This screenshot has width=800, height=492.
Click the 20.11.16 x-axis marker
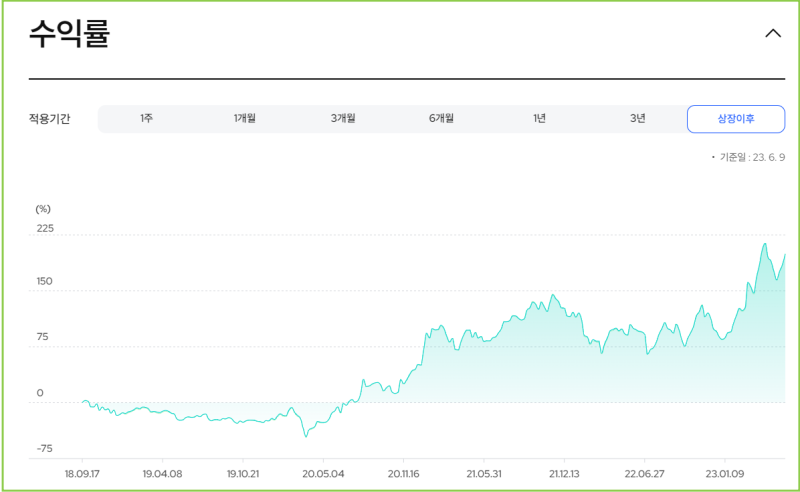[x=403, y=474]
